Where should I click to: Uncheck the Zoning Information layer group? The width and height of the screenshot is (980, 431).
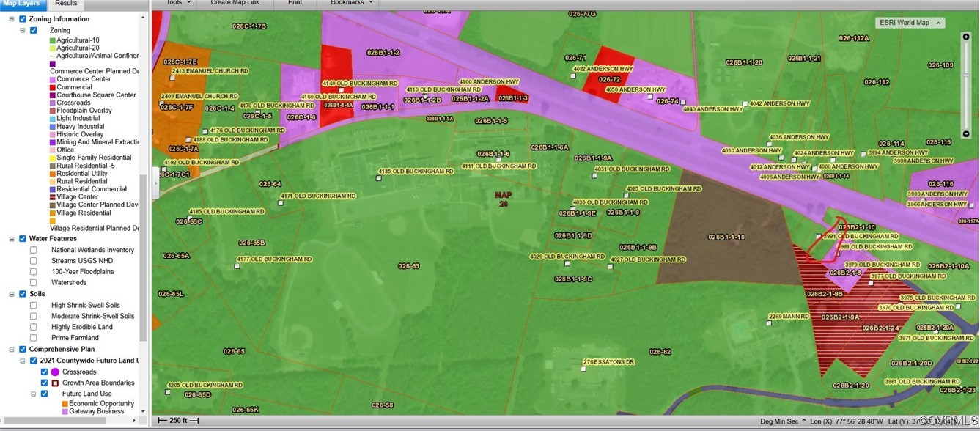click(x=23, y=19)
